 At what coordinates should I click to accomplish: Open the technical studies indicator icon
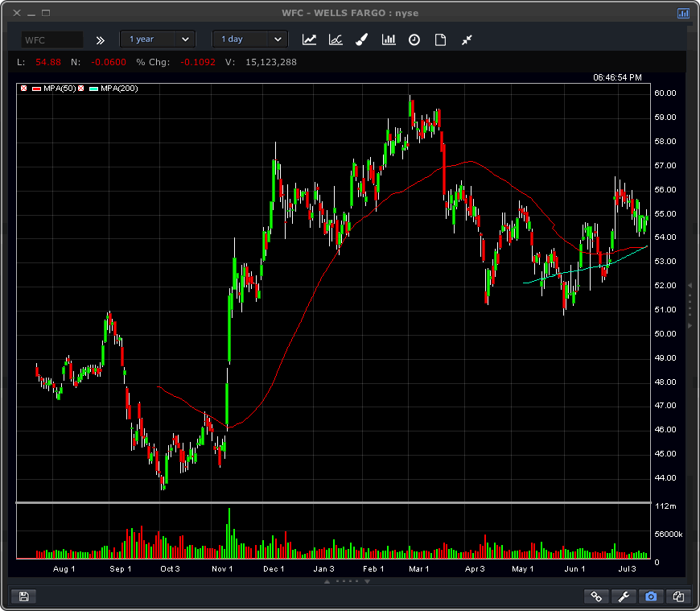[x=336, y=39]
